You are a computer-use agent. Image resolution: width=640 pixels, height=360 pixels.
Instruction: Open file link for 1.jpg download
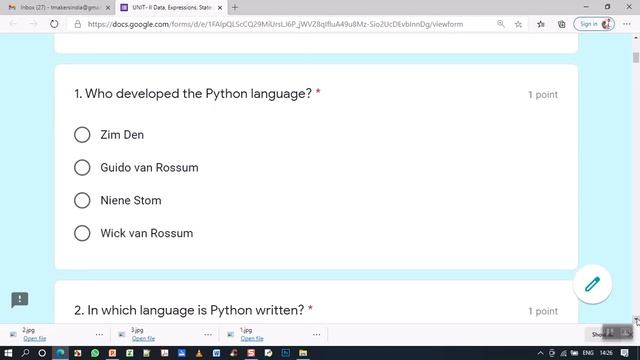point(252,338)
